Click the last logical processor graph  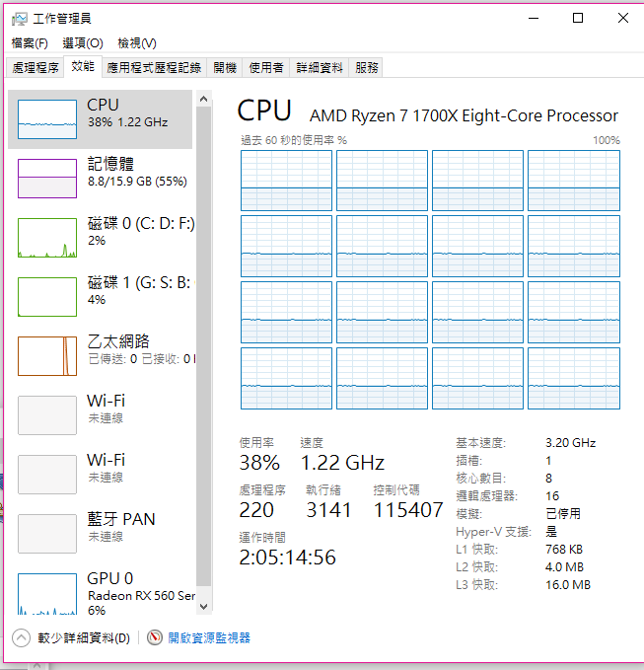(x=574, y=379)
